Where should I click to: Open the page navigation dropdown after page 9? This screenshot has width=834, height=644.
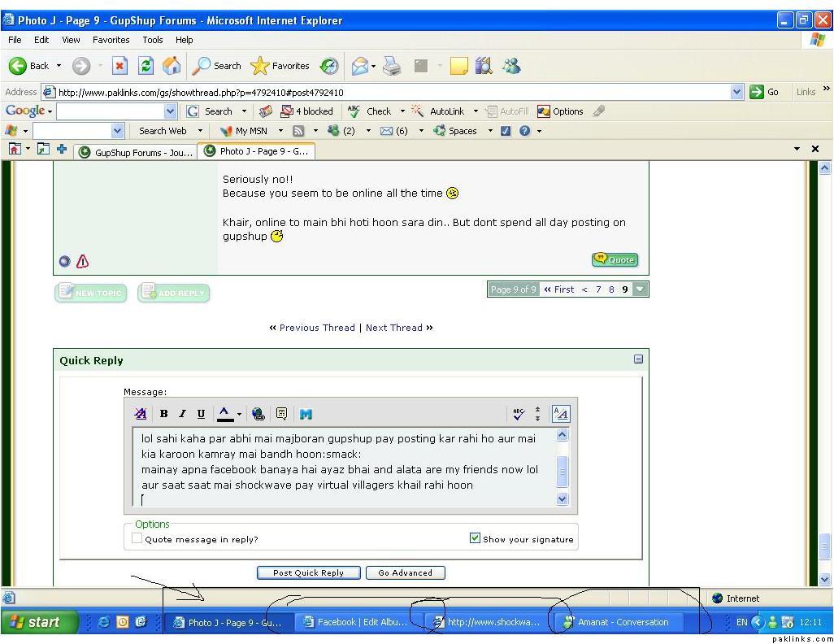point(640,289)
